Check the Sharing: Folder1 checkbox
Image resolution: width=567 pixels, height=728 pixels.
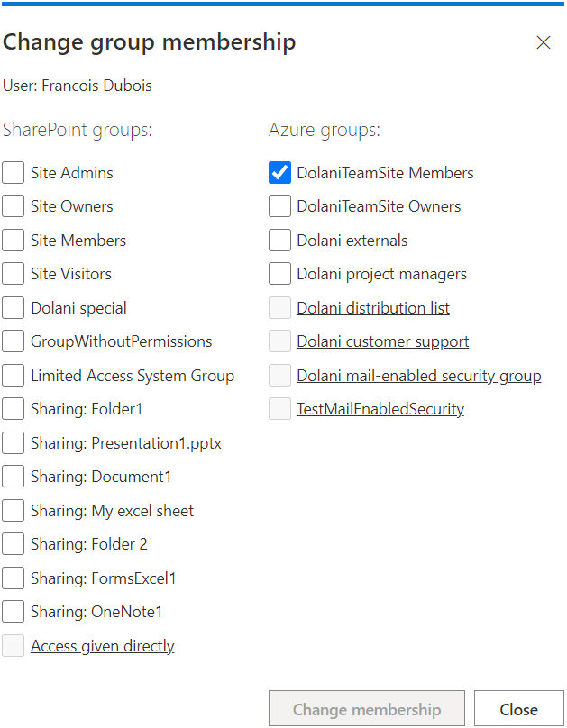coord(13,408)
